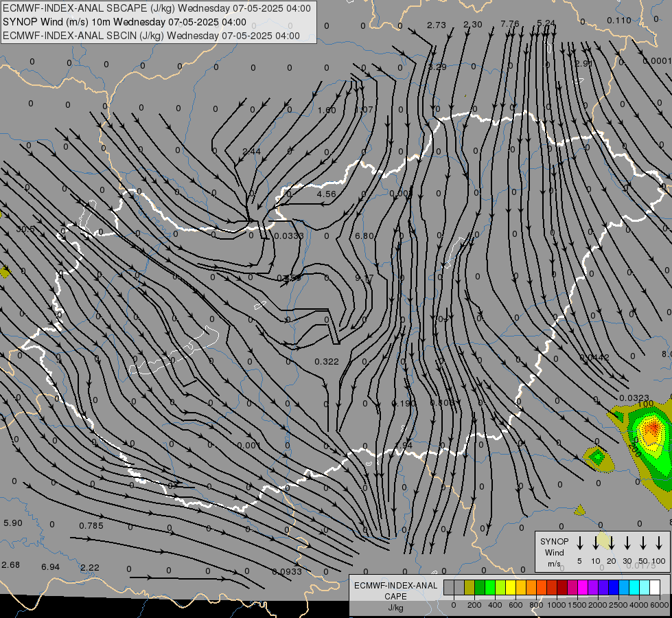The width and height of the screenshot is (672, 618).
Task: Click the map value 0.806
Action: [x=442, y=402]
